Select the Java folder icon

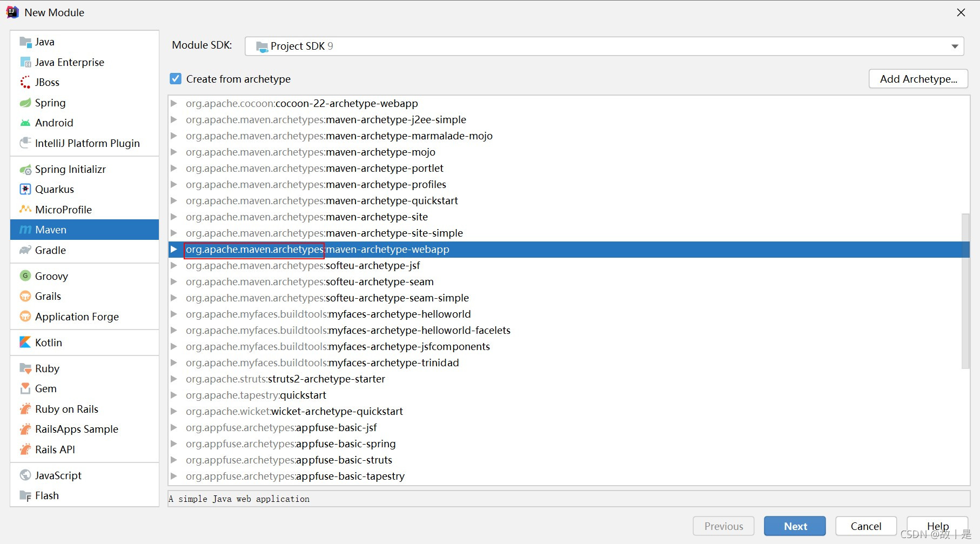[25, 42]
